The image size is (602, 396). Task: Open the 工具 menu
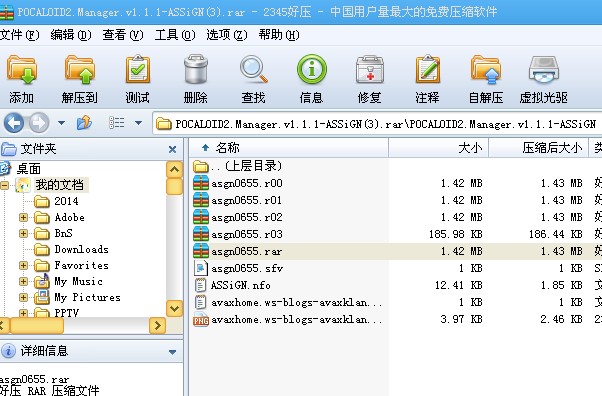[x=175, y=35]
